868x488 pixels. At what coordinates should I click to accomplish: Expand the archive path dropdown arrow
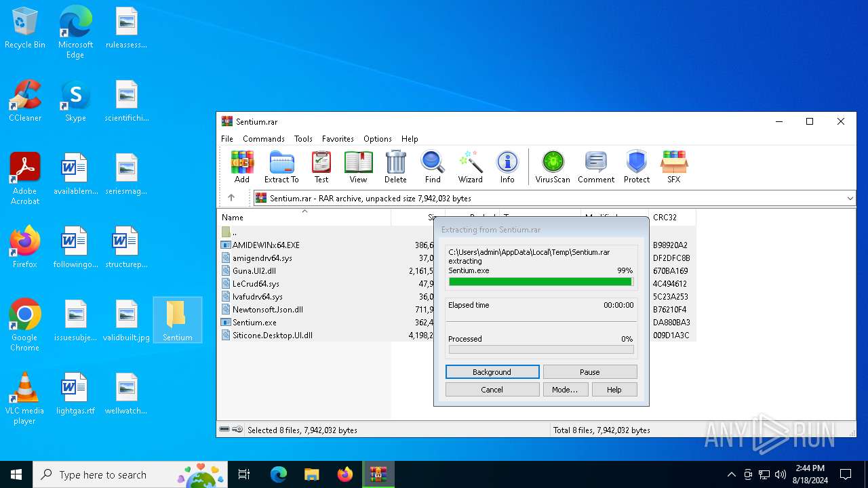pyautogui.click(x=850, y=198)
